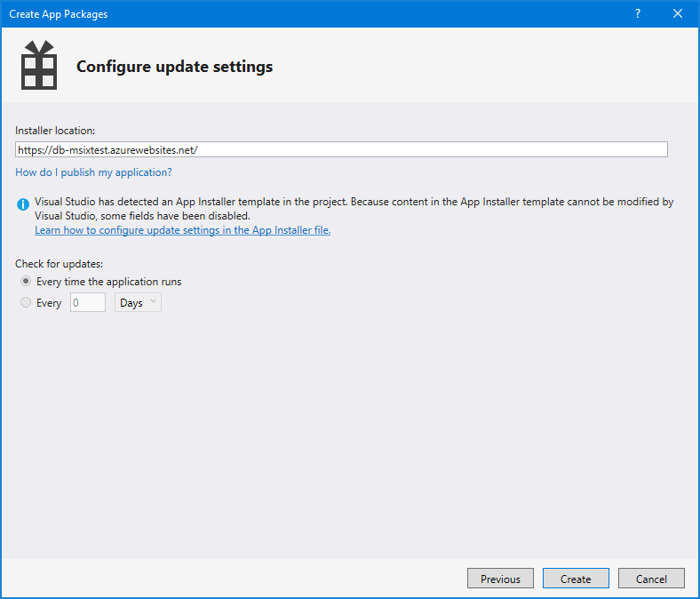Click the blue information icon
Image resolution: width=700 pixels, height=599 pixels.
pyautogui.click(x=23, y=204)
